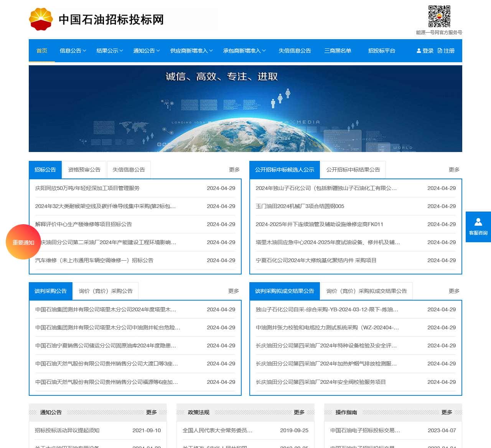Click 更多 next to 通知公告 section
This screenshot has height=448, width=491.
[x=151, y=412]
